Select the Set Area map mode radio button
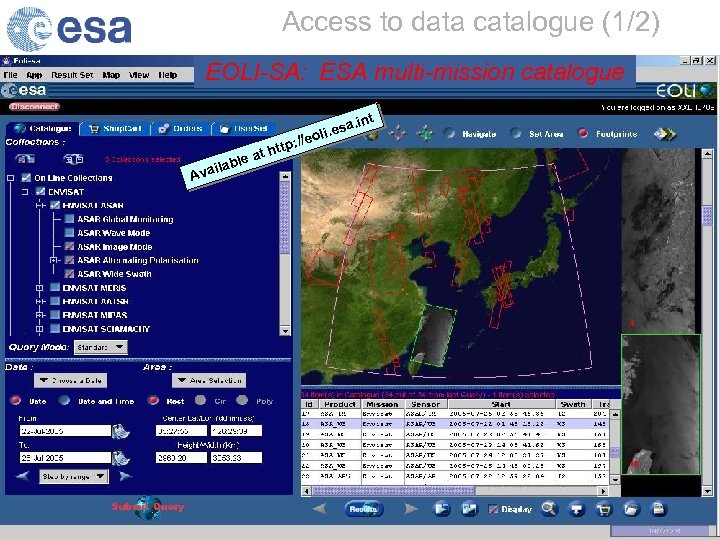The image size is (720, 540). 516,134
